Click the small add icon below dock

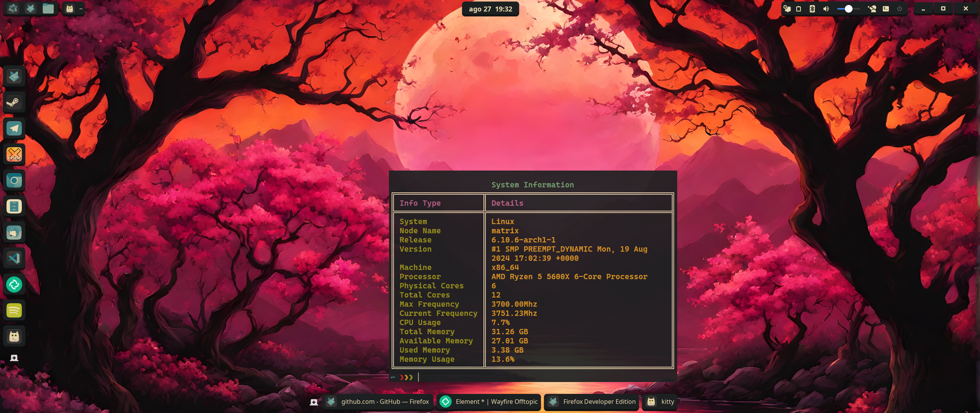[x=14, y=358]
